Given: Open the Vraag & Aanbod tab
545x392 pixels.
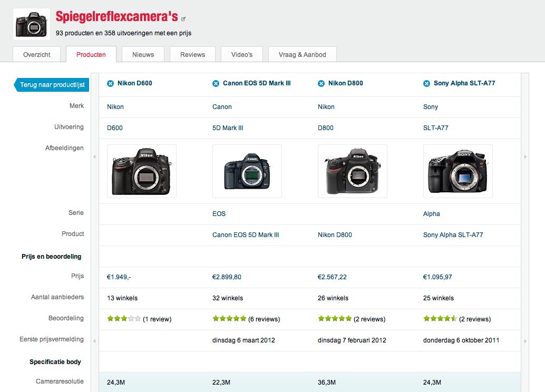Looking at the screenshot, I should tap(303, 55).
